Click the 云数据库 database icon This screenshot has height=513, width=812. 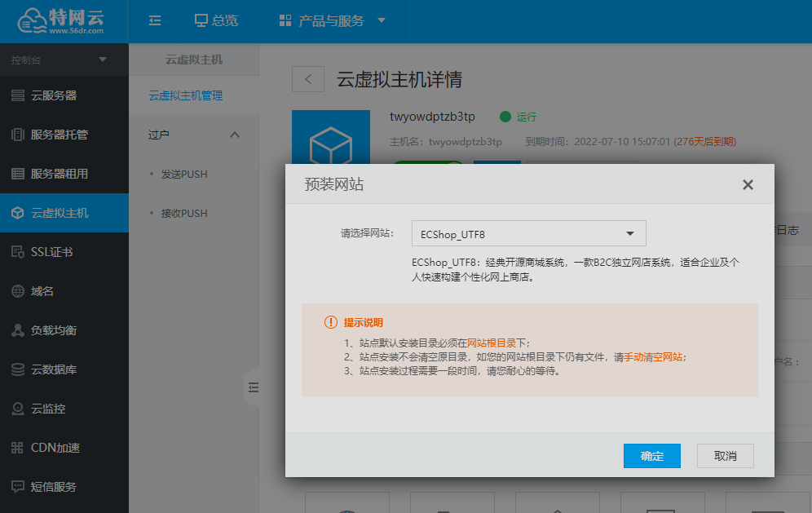pos(18,369)
